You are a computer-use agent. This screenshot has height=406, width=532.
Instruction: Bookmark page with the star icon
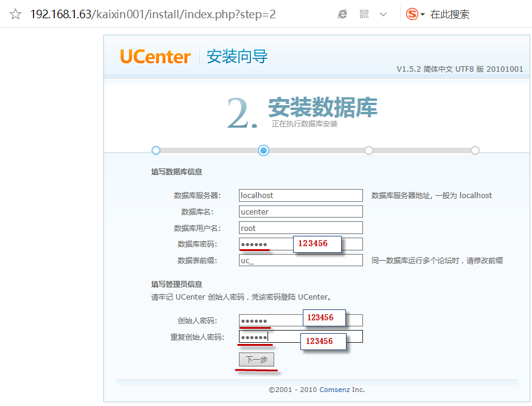(15, 14)
